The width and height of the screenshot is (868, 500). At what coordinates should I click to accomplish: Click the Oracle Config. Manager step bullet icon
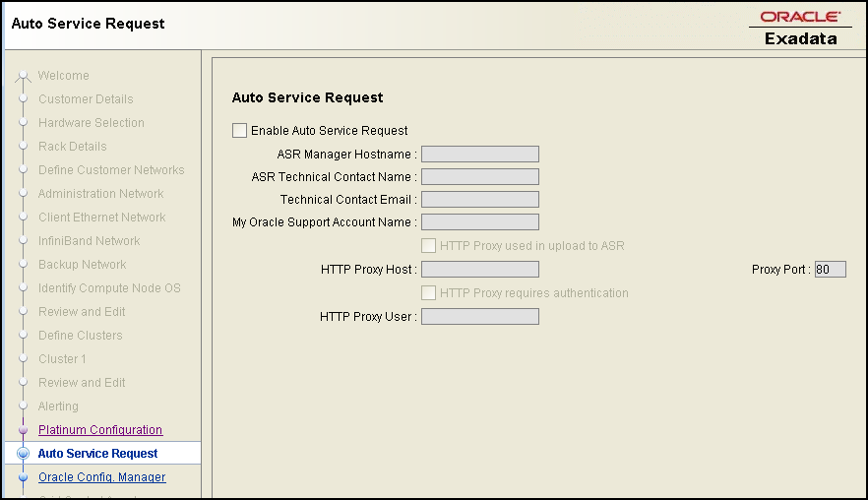click(x=24, y=477)
